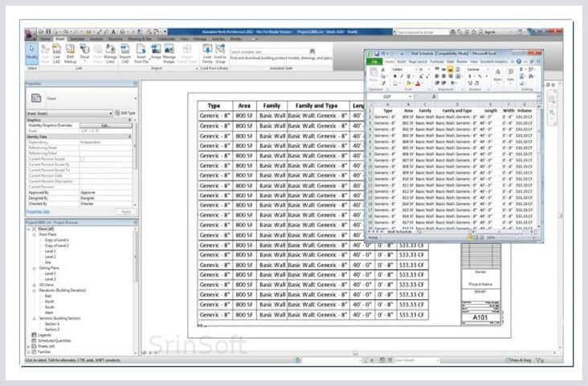Switch to Formulas tab in Excel
This screenshot has width=588, height=386.
pyautogui.click(x=437, y=61)
